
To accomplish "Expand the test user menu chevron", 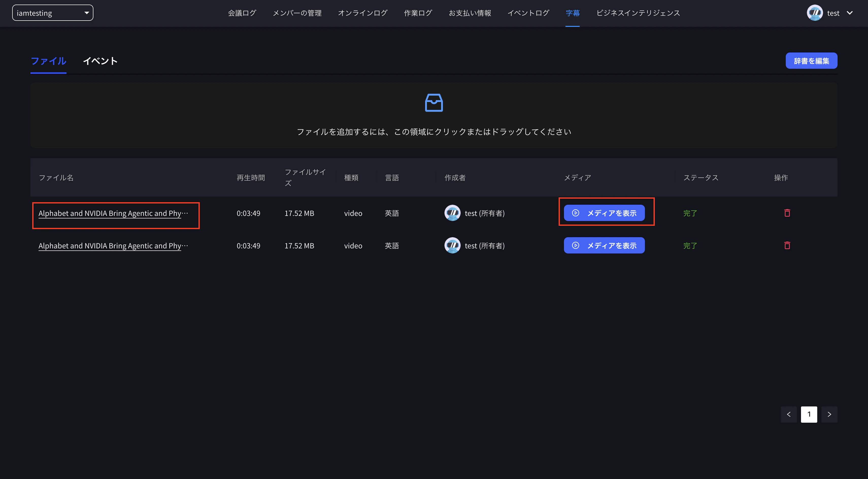I will (850, 13).
